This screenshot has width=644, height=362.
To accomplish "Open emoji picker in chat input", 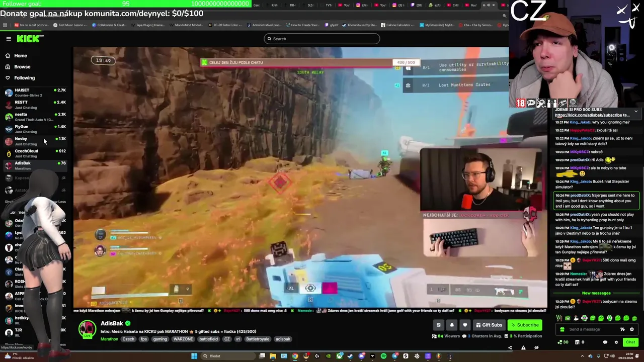I will (x=632, y=329).
